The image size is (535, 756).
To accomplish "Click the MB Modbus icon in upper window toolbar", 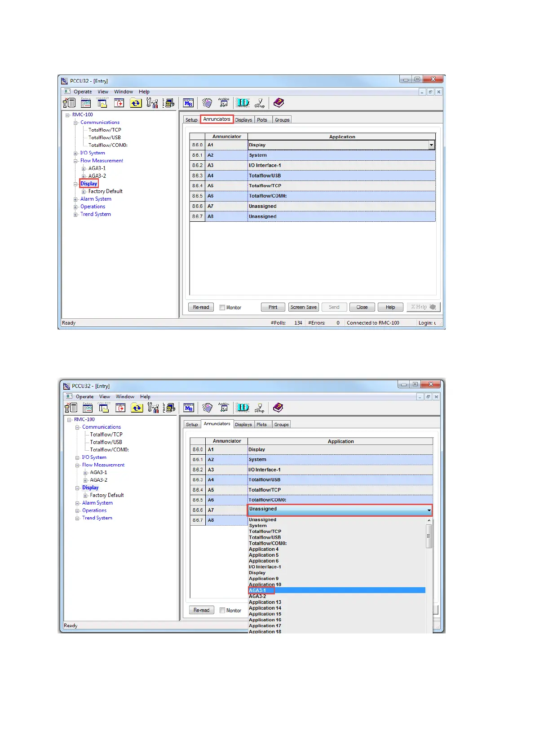I will (188, 103).
